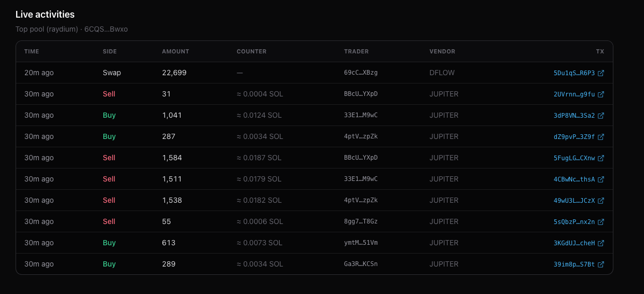Click the TRADER column header
Image resolution: width=644 pixels, height=294 pixels.
click(356, 51)
